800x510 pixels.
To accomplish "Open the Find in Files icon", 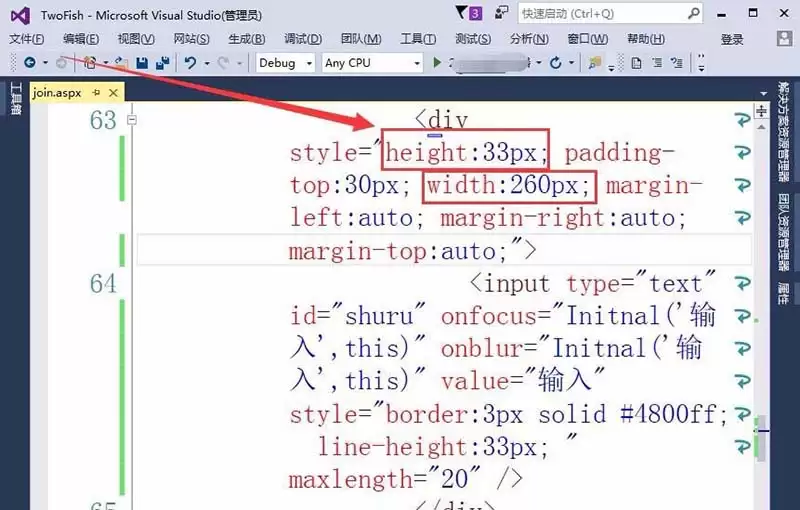I will [594, 63].
